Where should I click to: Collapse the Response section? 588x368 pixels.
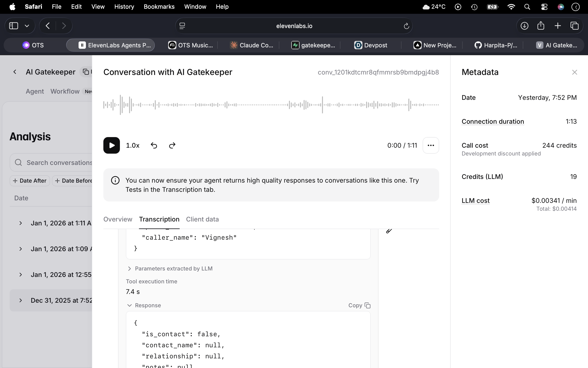(144, 305)
